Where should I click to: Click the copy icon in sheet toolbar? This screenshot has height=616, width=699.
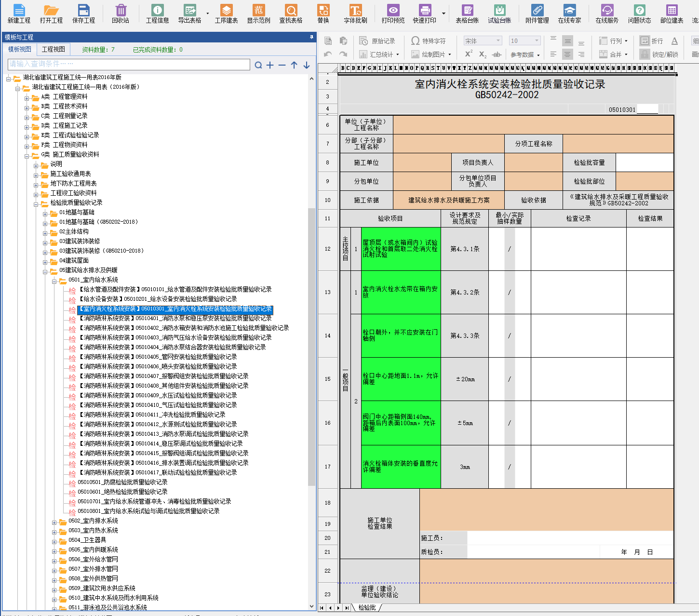pyautogui.click(x=328, y=41)
